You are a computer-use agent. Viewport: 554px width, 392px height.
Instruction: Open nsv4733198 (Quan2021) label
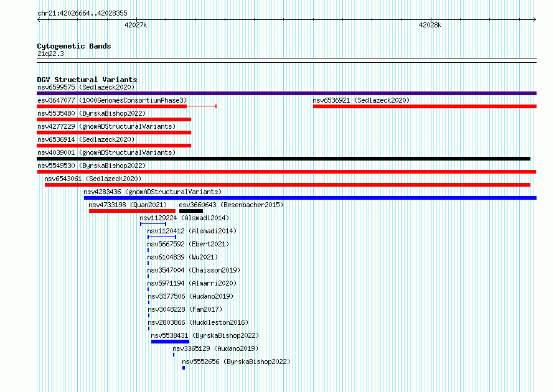pos(128,205)
